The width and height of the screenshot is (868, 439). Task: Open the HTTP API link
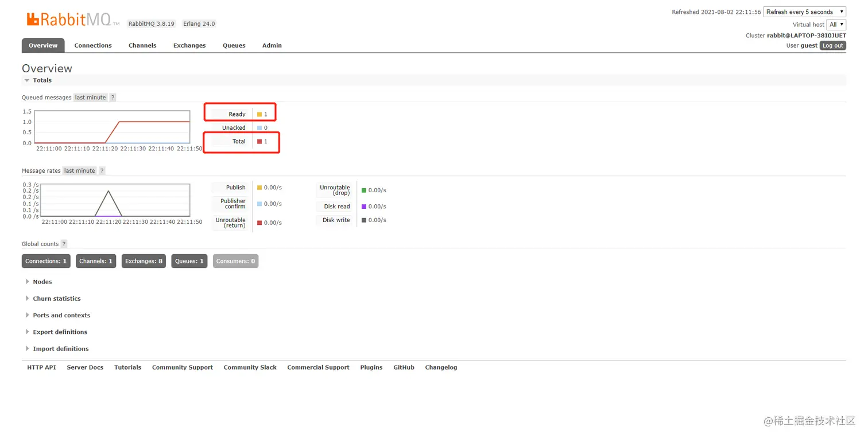coord(41,367)
